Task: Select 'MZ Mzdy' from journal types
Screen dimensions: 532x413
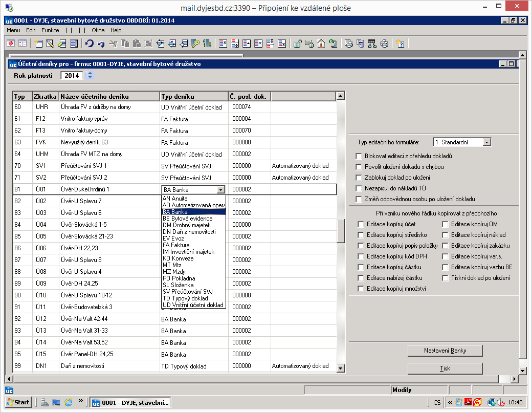Action: point(193,271)
